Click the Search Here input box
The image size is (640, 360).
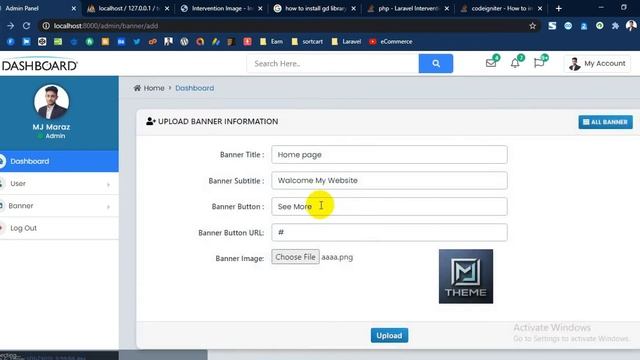333,64
